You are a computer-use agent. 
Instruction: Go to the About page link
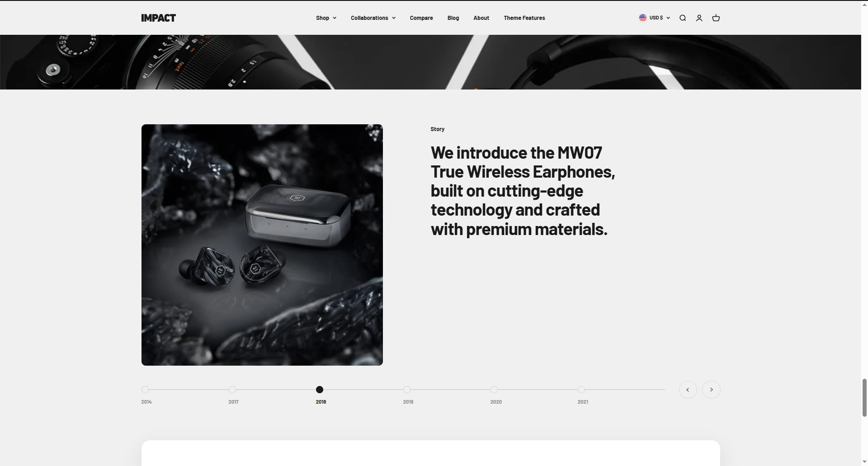481,18
